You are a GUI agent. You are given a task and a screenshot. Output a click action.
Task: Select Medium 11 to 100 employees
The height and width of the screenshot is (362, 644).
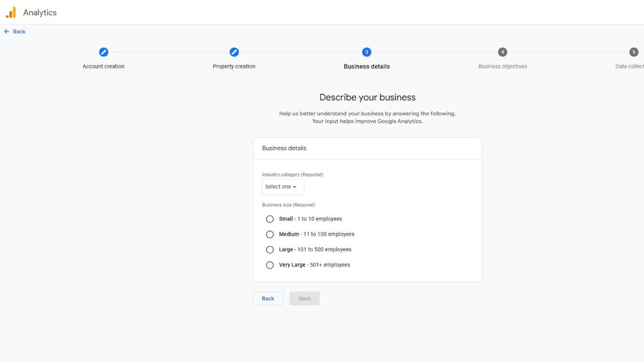click(x=270, y=234)
